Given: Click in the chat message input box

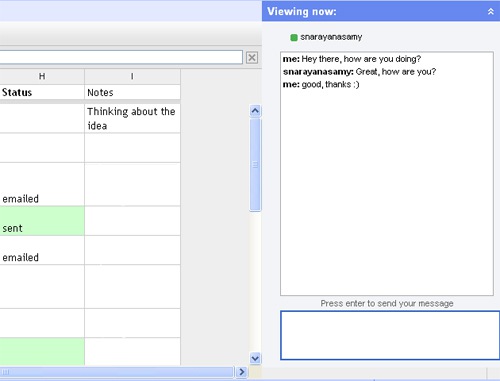Looking at the screenshot, I should pos(390,335).
